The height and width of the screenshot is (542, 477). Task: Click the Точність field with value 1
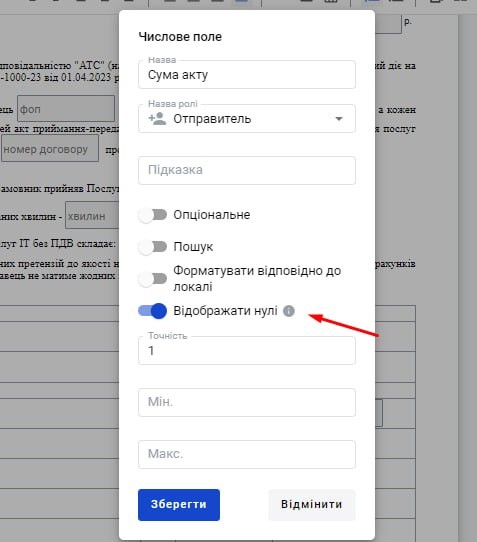coord(247,351)
